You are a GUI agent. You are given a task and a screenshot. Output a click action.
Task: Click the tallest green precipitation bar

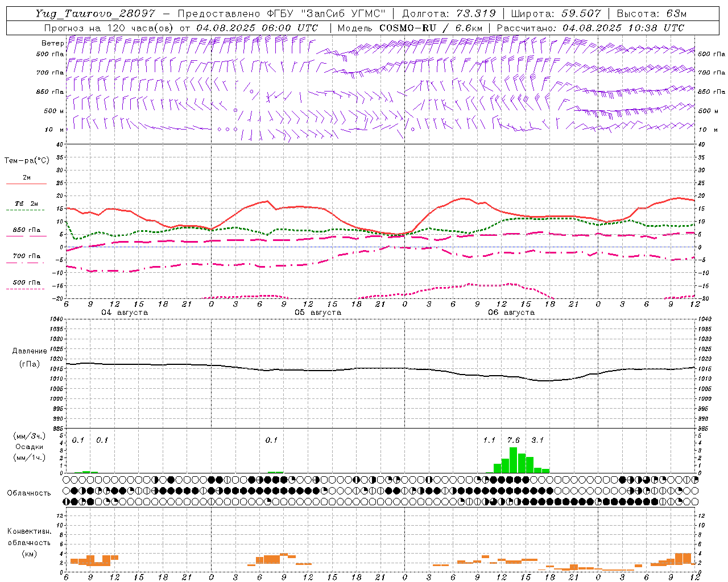513,460
